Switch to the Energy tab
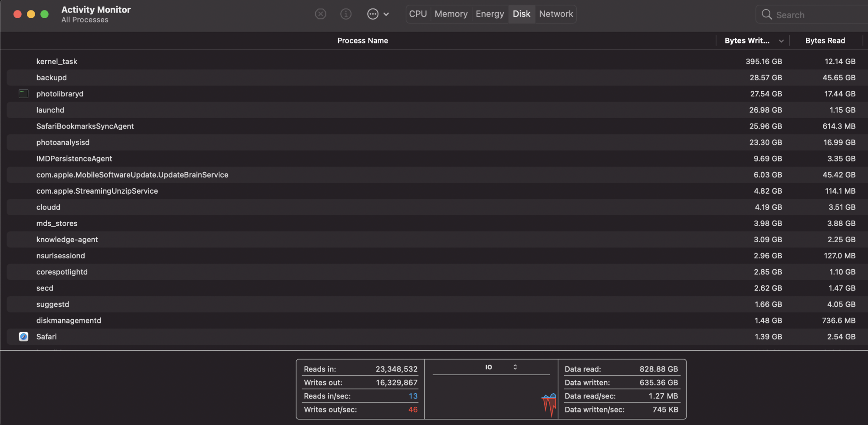This screenshot has height=425, width=868. [490, 14]
